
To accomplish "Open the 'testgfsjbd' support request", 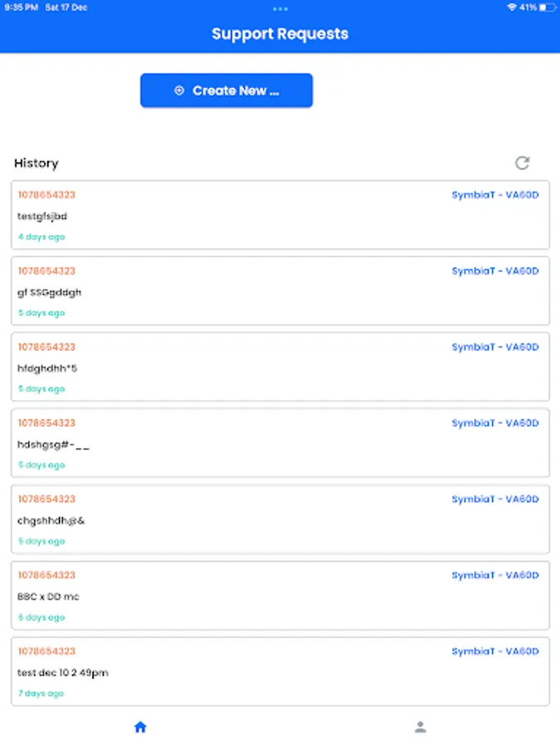I will (x=280, y=216).
